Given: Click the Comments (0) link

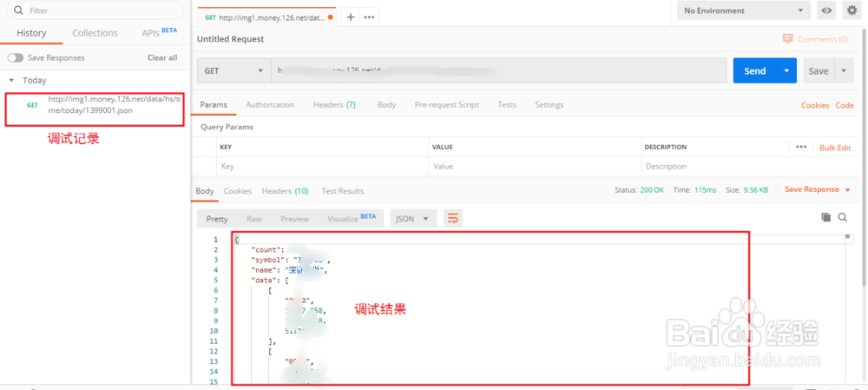Looking at the screenshot, I should point(823,39).
